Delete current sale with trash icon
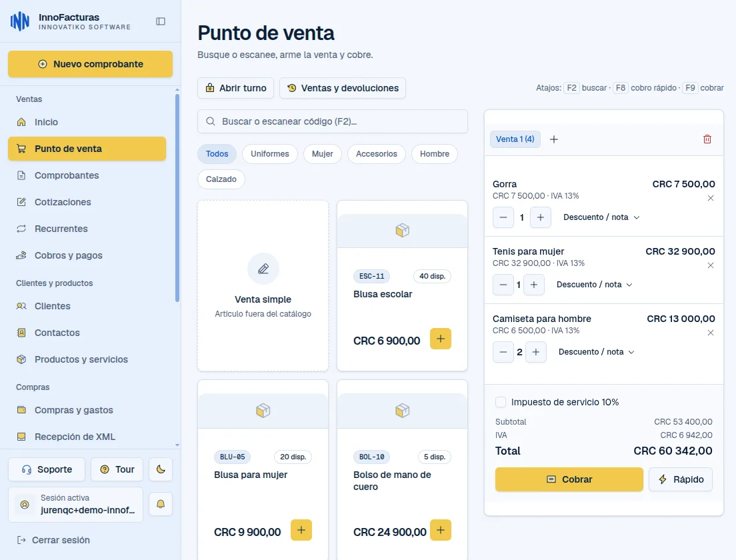 pos(707,139)
